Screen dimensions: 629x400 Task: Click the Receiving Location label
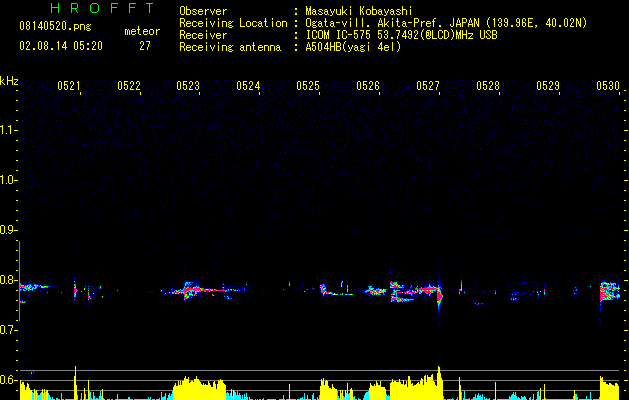[233, 23]
